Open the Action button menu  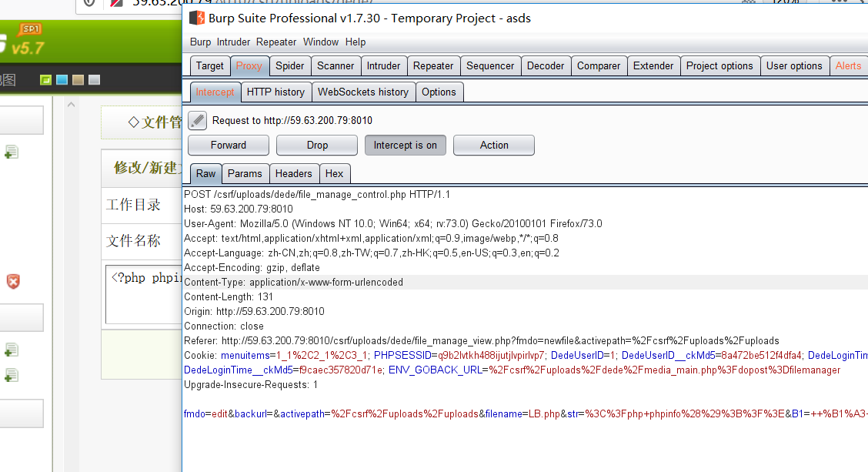coord(494,146)
